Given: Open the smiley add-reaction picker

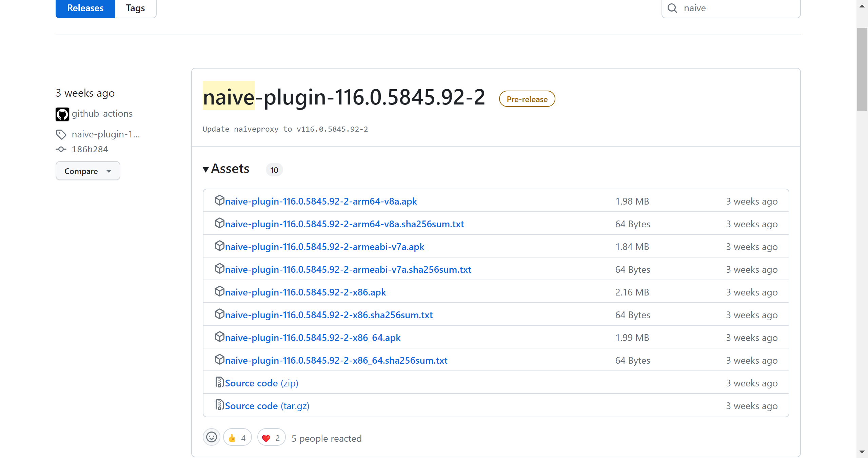Looking at the screenshot, I should (x=212, y=437).
